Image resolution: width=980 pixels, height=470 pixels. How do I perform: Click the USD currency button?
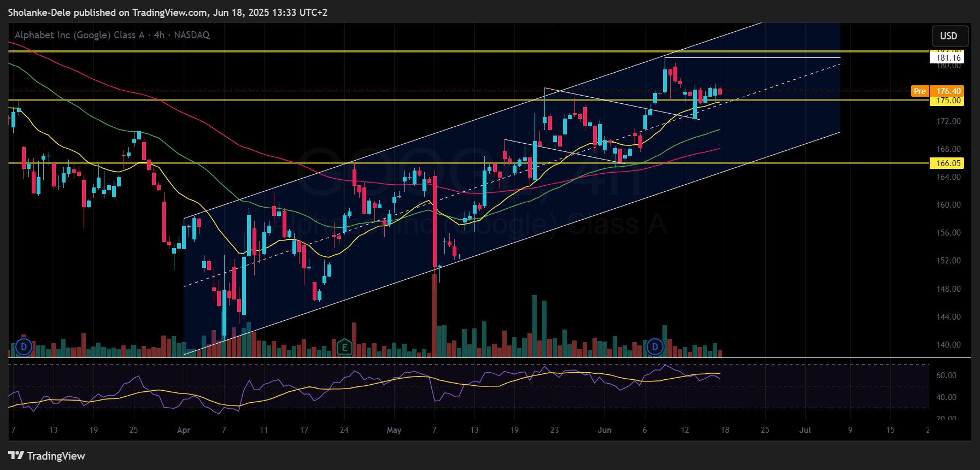950,36
